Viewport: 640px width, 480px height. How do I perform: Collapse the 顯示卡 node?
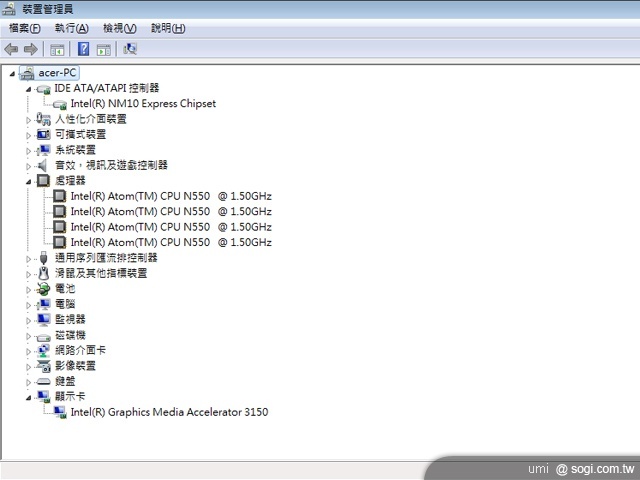coord(28,398)
